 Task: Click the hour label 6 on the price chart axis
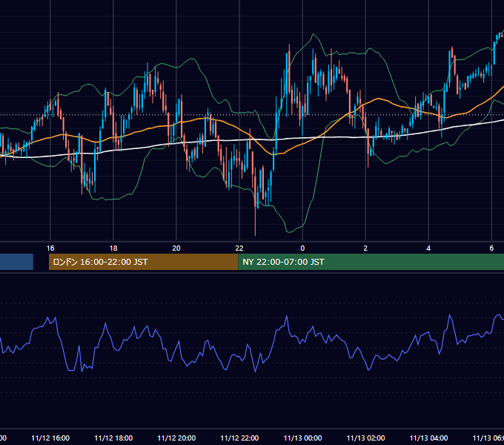pos(491,248)
